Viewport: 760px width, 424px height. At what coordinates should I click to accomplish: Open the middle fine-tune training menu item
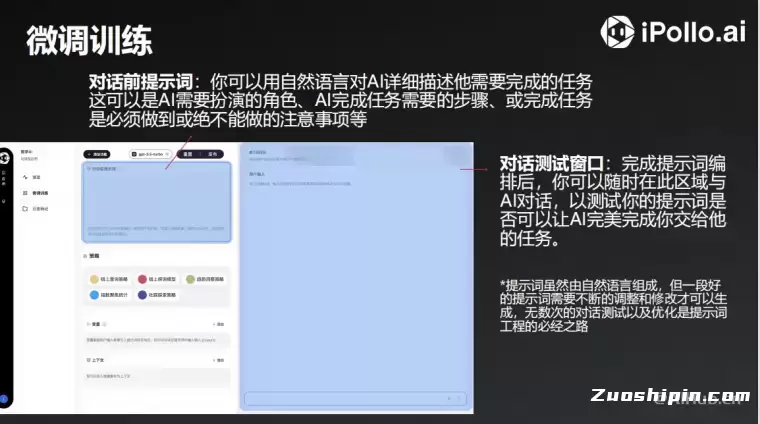40,192
